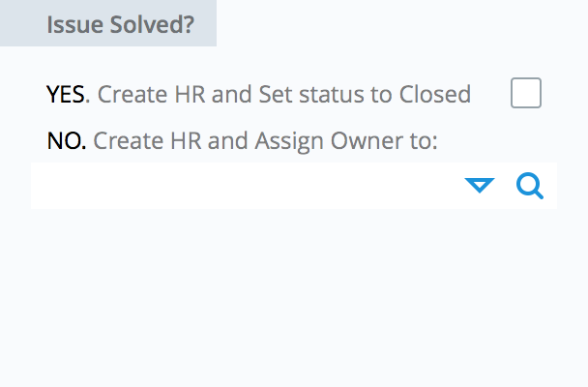Click the YES. label text
This screenshot has width=588, height=387.
[x=68, y=94]
